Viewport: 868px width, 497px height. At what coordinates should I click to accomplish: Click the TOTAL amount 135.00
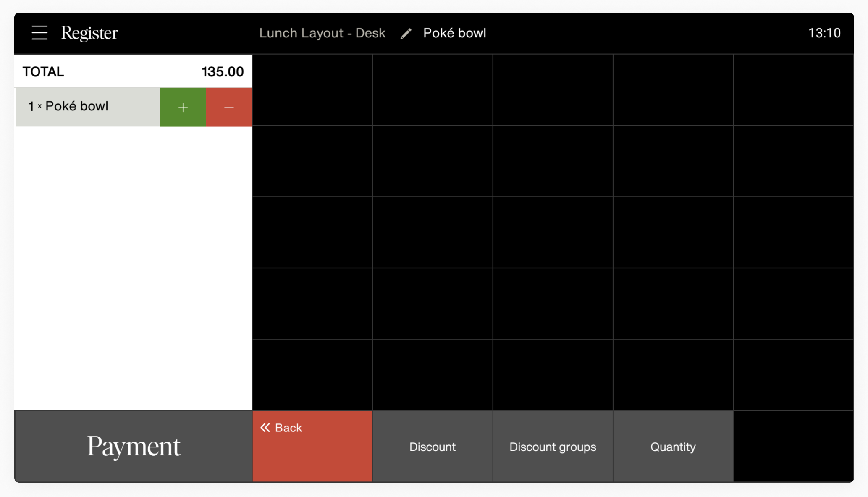222,72
